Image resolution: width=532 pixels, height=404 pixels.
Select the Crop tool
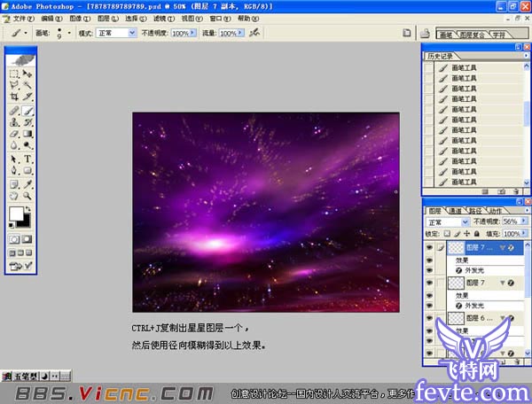coord(14,97)
